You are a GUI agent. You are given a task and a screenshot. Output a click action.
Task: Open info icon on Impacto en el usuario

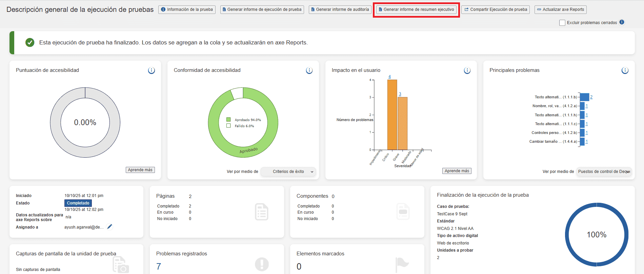point(467,71)
